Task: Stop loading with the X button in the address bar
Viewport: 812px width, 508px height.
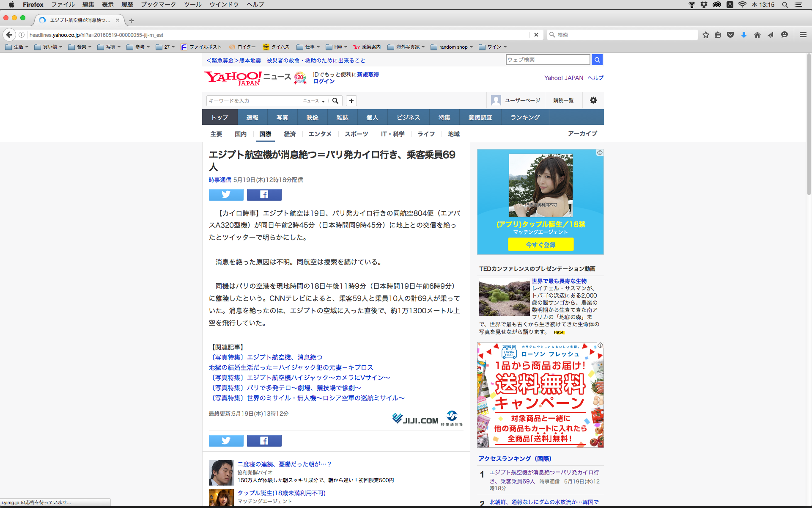Action: tap(536, 35)
